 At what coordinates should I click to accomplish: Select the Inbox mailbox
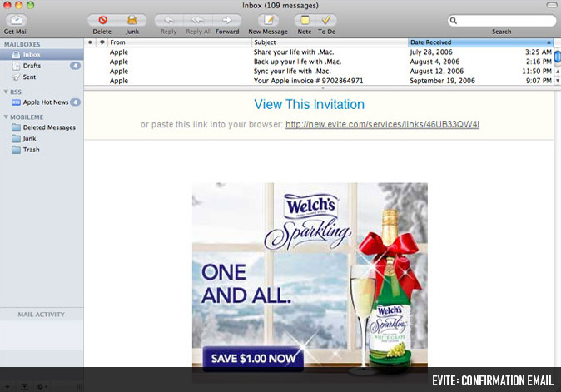42,54
